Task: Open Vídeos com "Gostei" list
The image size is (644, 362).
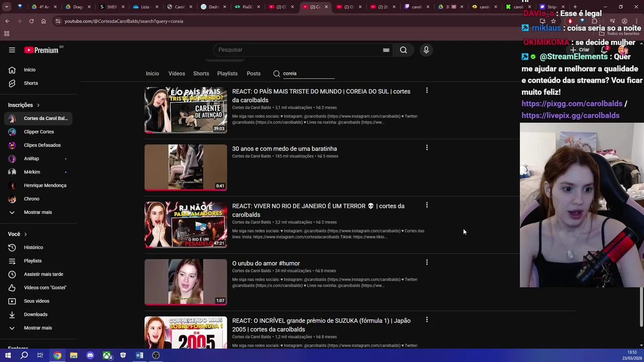Action: [39, 288]
